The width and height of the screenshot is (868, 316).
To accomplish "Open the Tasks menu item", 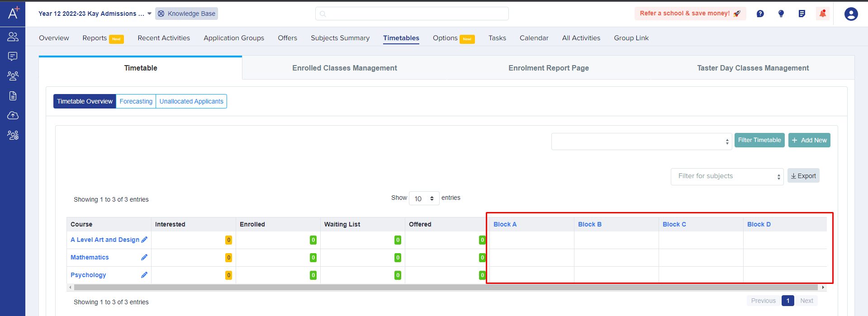I will [497, 38].
